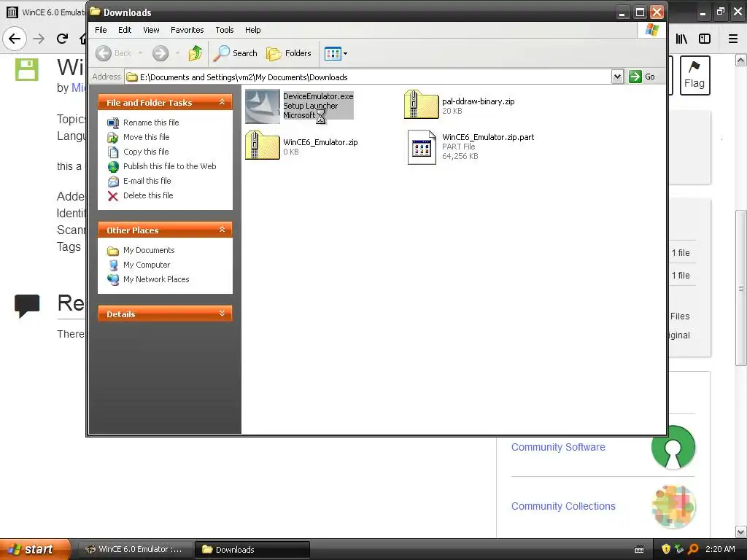Open My Documents in Other Places
The width and height of the screenshot is (747, 560).
149,251
